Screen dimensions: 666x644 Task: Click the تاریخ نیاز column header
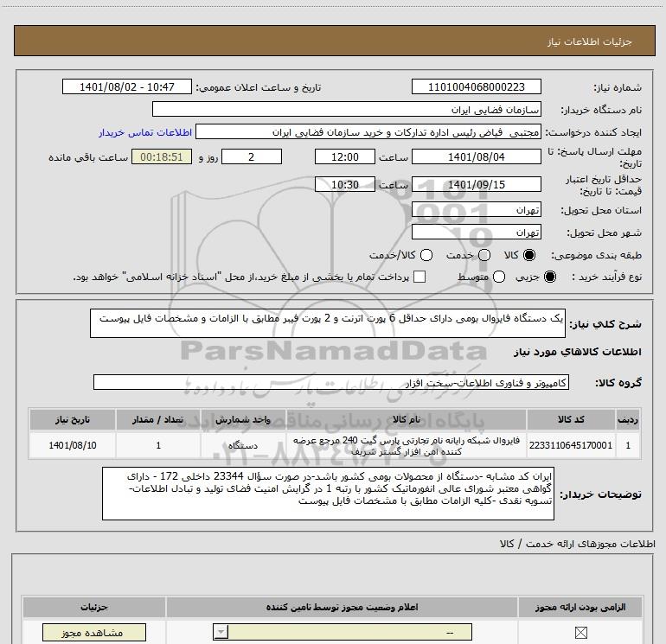(72, 419)
